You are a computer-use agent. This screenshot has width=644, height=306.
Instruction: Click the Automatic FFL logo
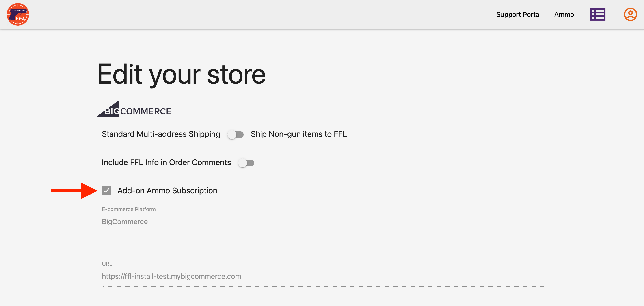pos(18,14)
